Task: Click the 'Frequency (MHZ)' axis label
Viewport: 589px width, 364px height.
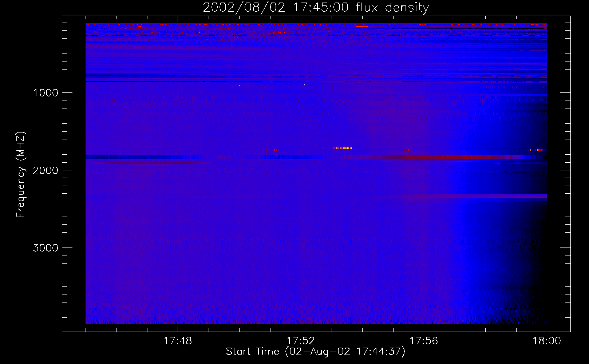Action: (x=21, y=175)
